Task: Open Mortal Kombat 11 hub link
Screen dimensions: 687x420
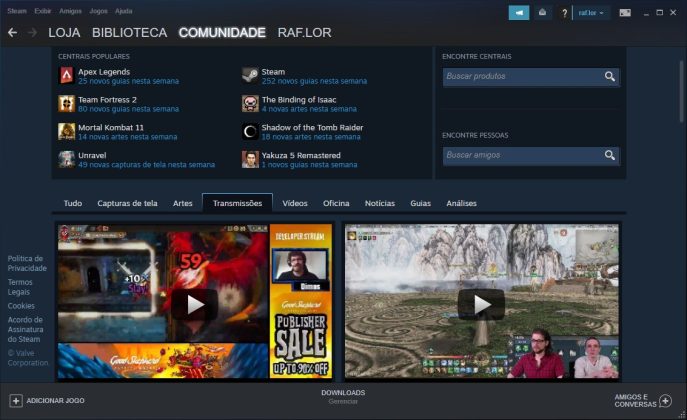Action: point(111,127)
